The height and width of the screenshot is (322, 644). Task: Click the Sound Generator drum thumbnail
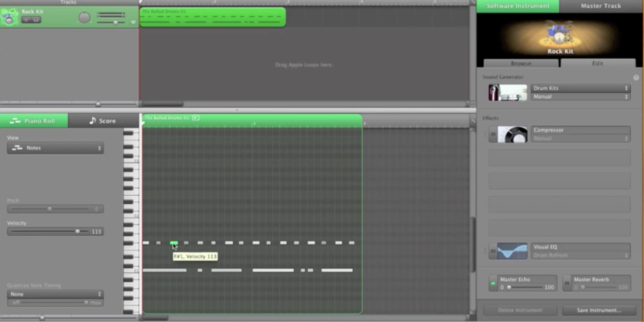coord(508,92)
